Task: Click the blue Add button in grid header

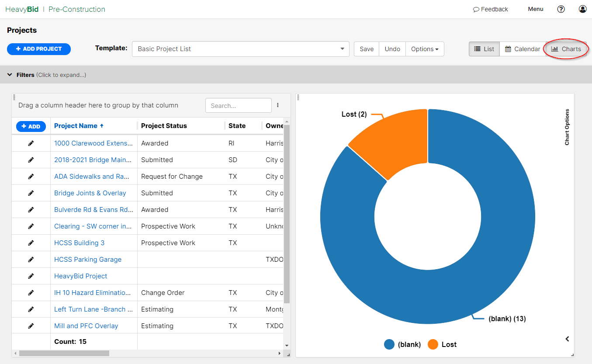Action: click(x=31, y=126)
